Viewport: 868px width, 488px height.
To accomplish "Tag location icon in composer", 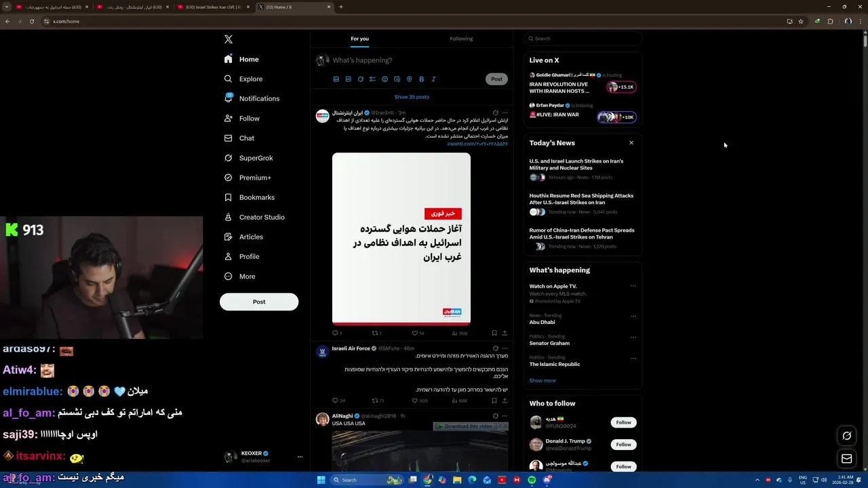I will (409, 79).
